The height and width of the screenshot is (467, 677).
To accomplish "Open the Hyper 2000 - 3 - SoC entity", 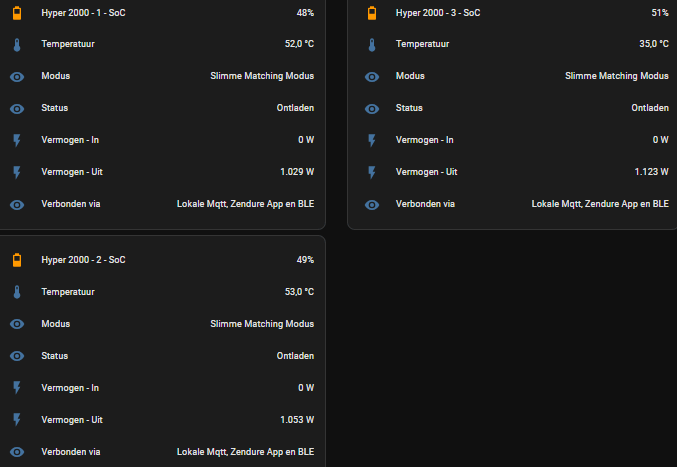I will click(x=438, y=13).
